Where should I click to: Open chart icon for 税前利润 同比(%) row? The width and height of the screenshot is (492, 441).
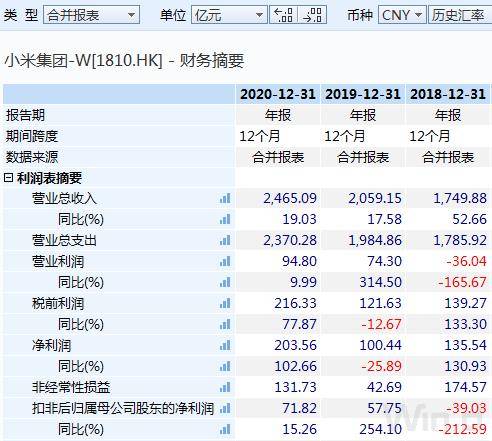tap(225, 324)
